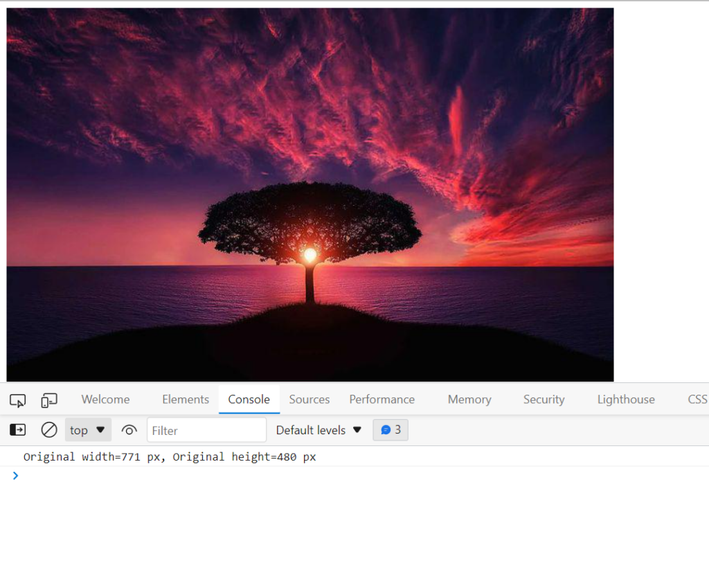The width and height of the screenshot is (709, 588).
Task: Select the inspect element tool
Action: 17,399
